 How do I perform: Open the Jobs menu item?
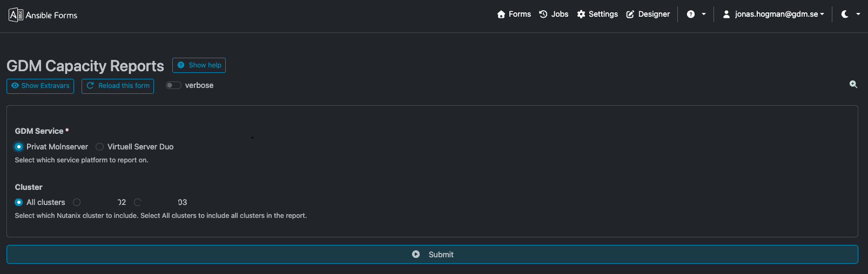[x=560, y=15]
